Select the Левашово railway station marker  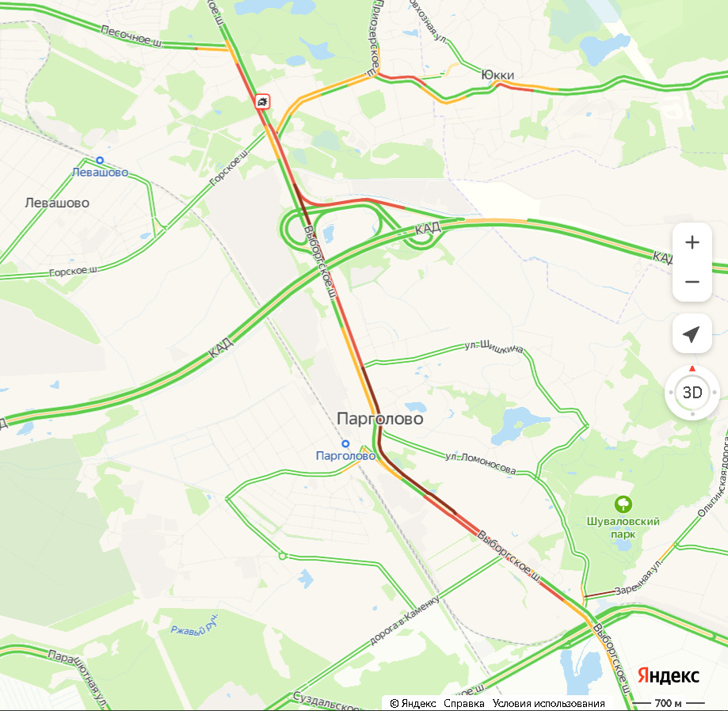99,160
